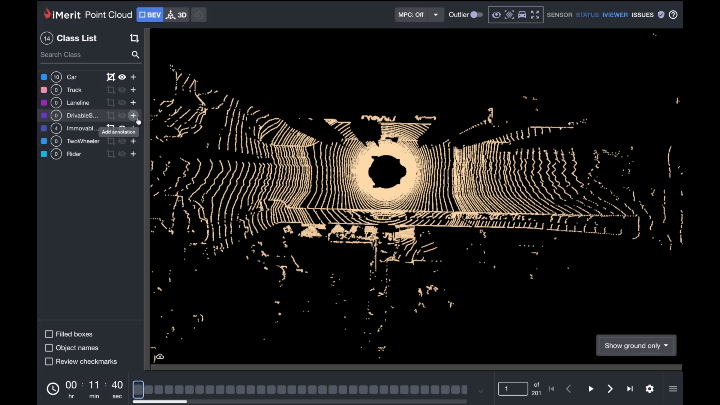Toggle Laneline class visibility eye
The width and height of the screenshot is (720, 405).
tap(122, 103)
